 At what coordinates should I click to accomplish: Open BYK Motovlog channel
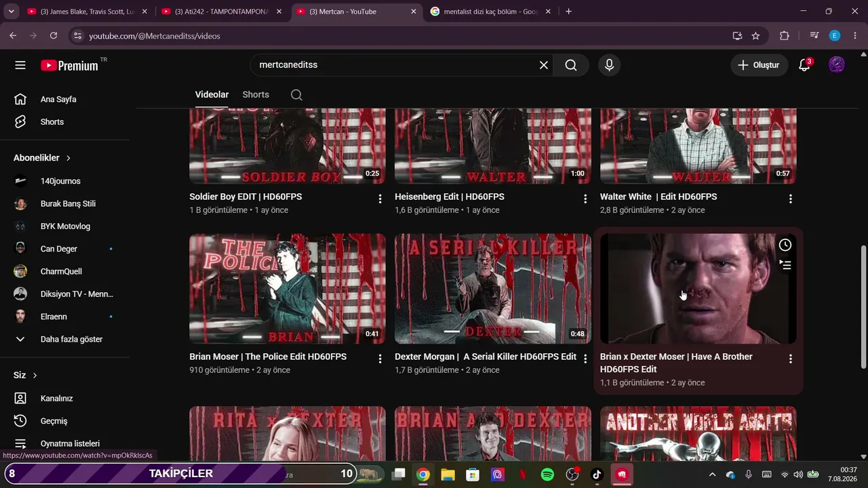coord(64,226)
